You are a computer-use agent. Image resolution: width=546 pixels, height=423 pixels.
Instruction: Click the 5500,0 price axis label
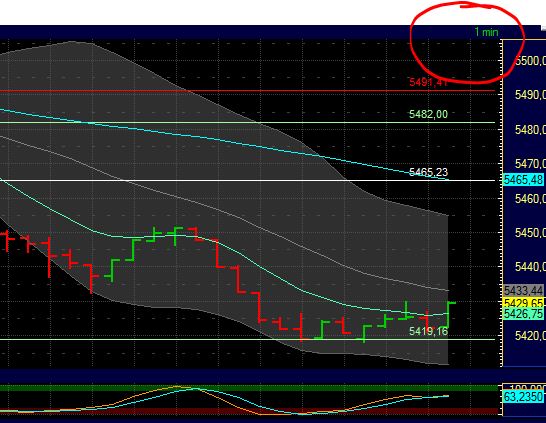coord(530,61)
